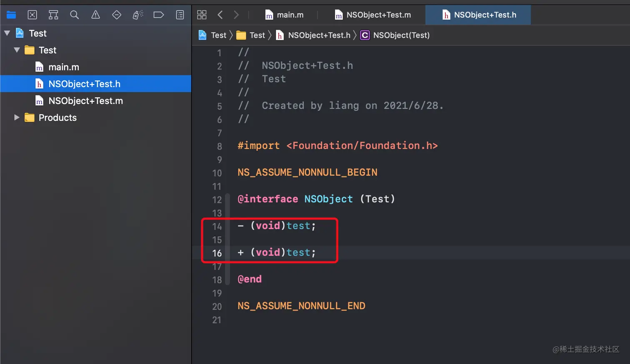Image resolution: width=630 pixels, height=364 pixels.
Task: Open the Project navigator folder icon
Action: tap(11, 15)
